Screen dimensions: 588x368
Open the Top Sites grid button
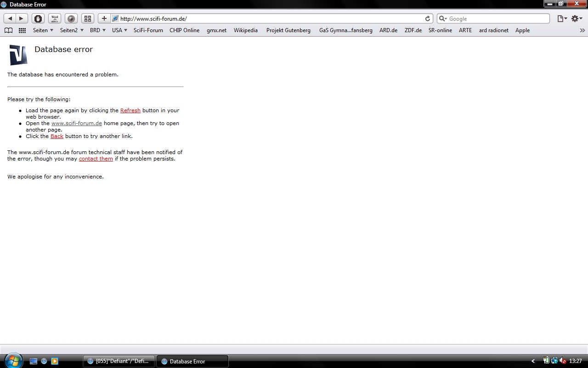point(87,18)
